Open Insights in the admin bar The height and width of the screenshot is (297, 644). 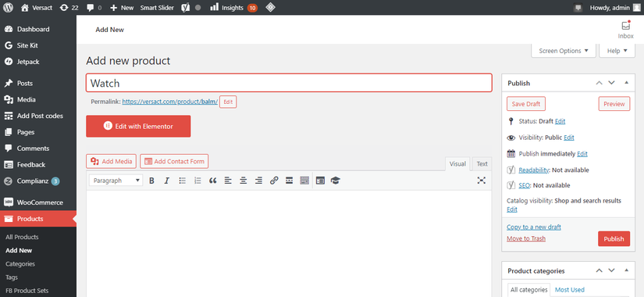[x=233, y=7]
